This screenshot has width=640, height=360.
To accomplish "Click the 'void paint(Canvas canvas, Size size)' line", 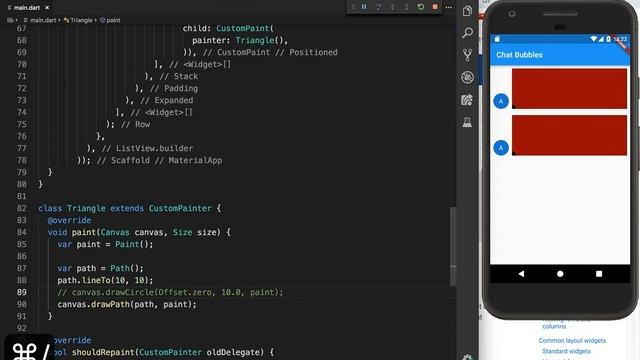I will coord(139,232).
